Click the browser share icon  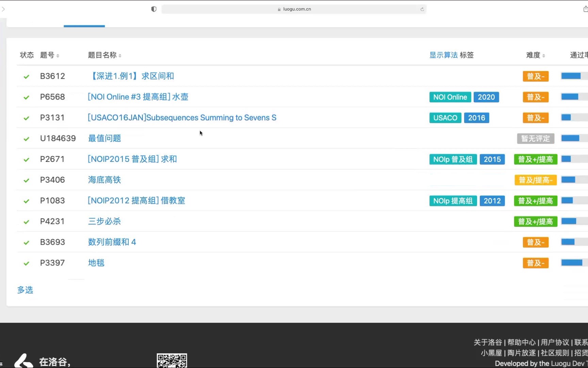point(585,9)
